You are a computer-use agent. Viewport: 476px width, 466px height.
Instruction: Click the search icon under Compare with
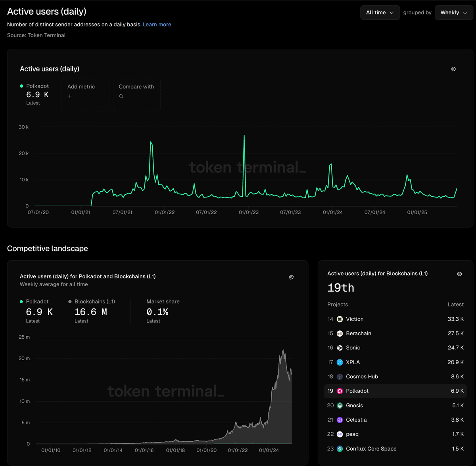(121, 96)
